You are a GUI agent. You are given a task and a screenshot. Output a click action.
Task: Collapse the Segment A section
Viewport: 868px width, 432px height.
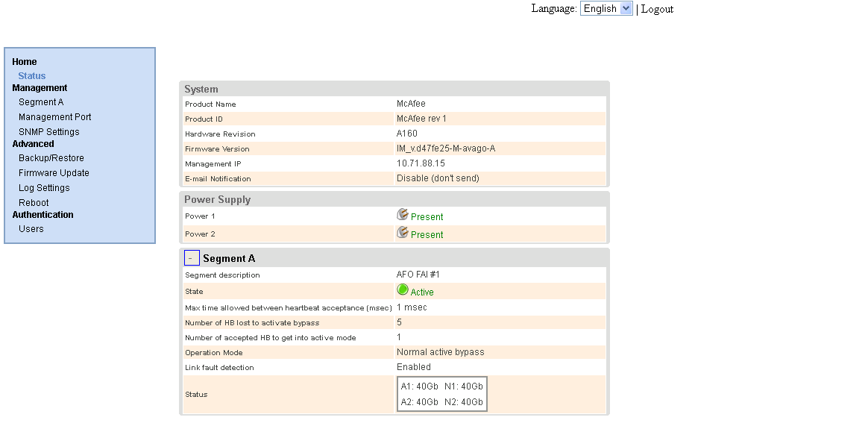(192, 258)
